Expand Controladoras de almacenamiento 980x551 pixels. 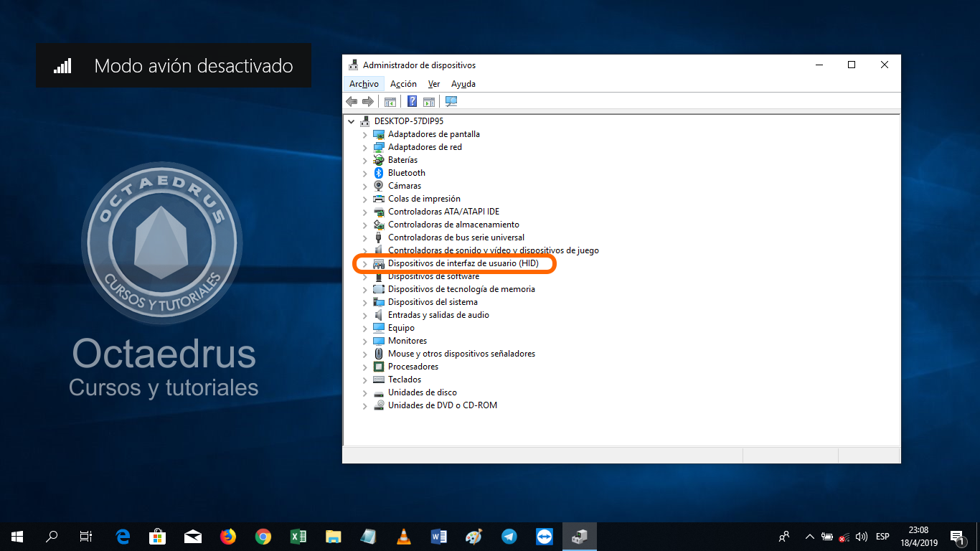pyautogui.click(x=364, y=225)
